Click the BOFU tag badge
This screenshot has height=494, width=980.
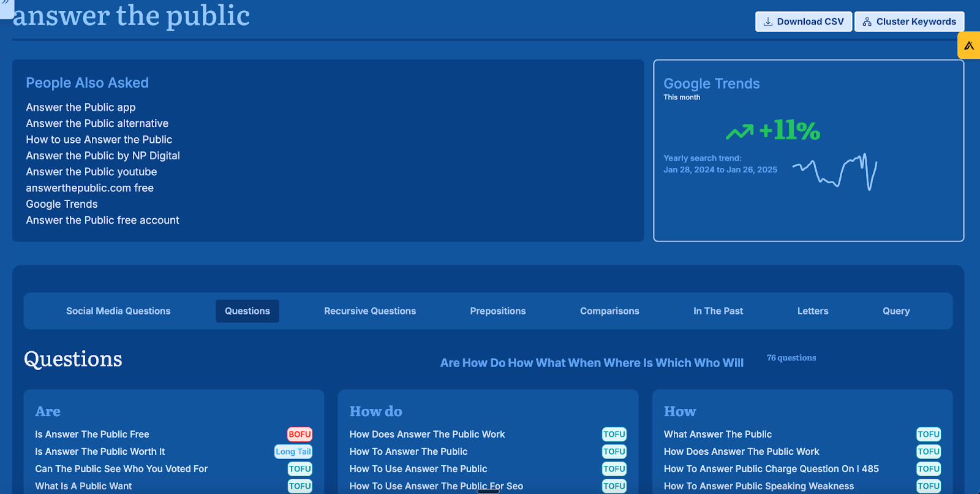(300, 434)
